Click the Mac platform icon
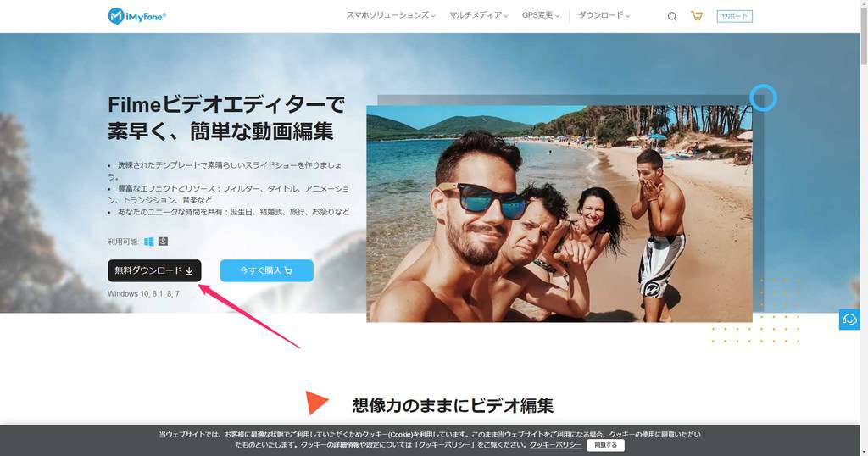The image size is (868, 456). click(x=163, y=242)
